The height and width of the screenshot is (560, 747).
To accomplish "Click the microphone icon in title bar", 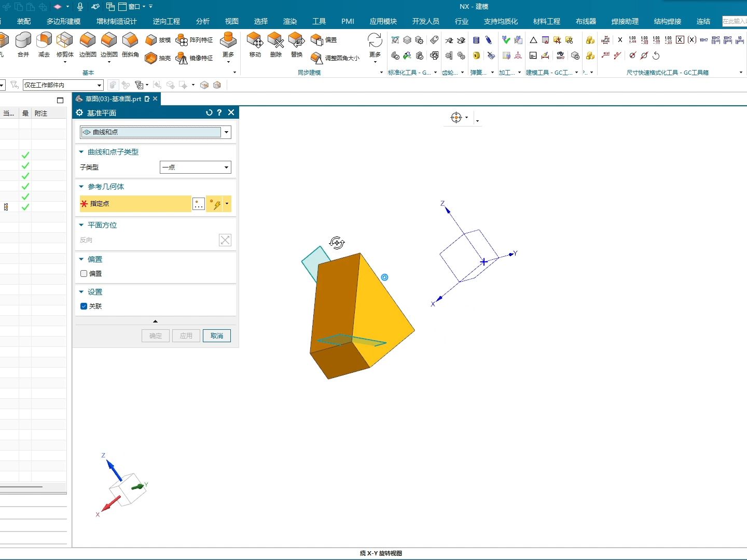I will coord(80,7).
